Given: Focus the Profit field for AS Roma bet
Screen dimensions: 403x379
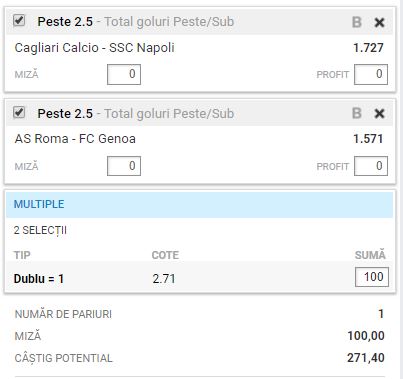Looking at the screenshot, I should click(x=371, y=166).
